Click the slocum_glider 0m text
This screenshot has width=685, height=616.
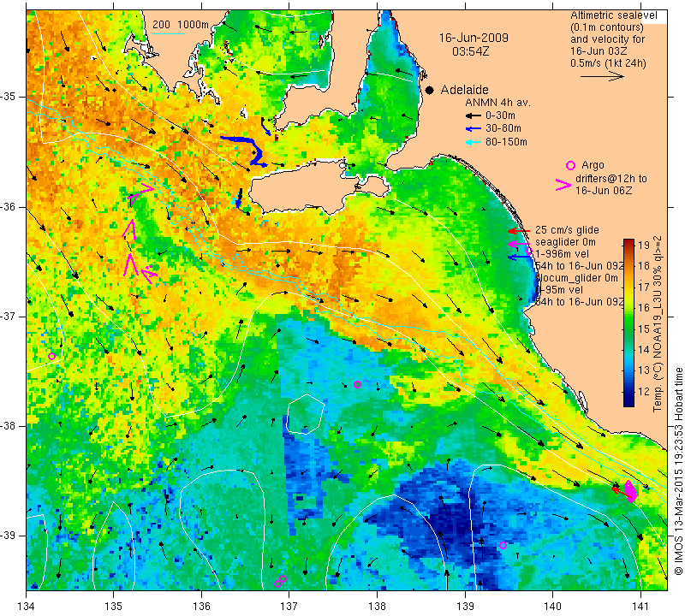pyautogui.click(x=576, y=278)
